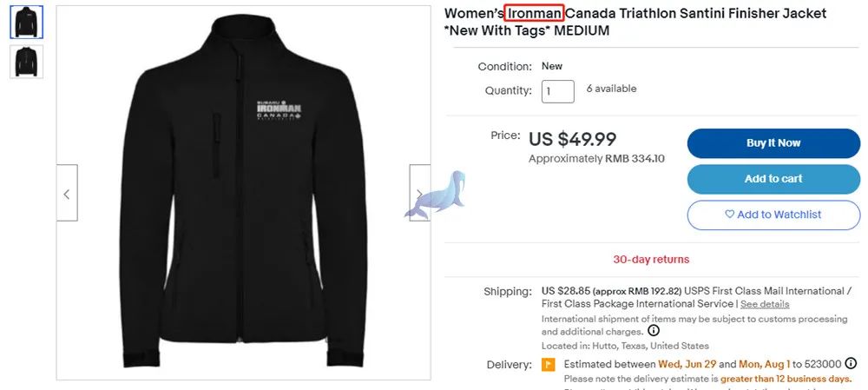Open See details shipping link
This screenshot has width=868, height=390.
point(765,304)
